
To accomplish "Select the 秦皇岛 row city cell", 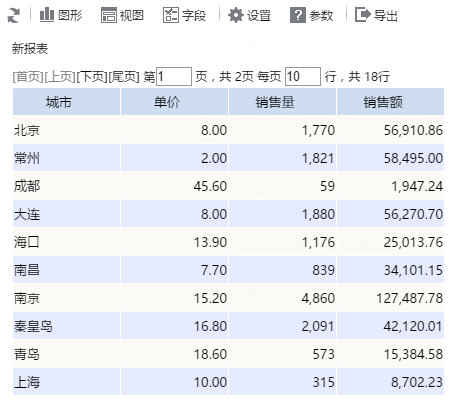I will [66, 326].
